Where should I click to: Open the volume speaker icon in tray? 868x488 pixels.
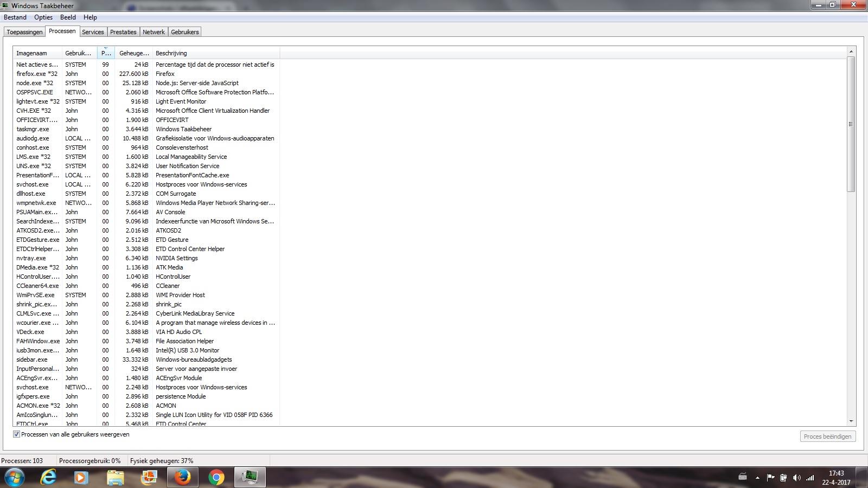point(796,478)
